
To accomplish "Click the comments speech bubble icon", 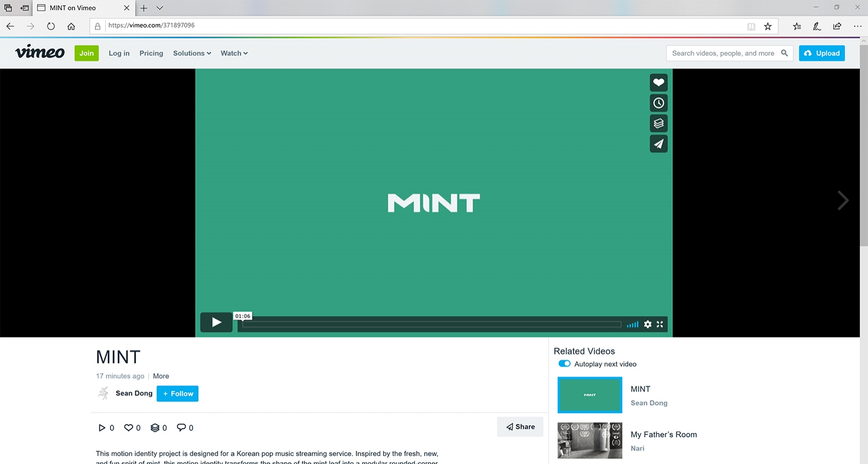I will (x=181, y=428).
